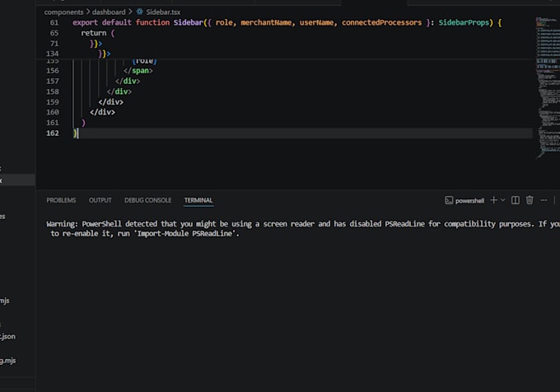Kill terminal with the trash icon
Viewport: 560px width, 392px height.
coord(530,200)
